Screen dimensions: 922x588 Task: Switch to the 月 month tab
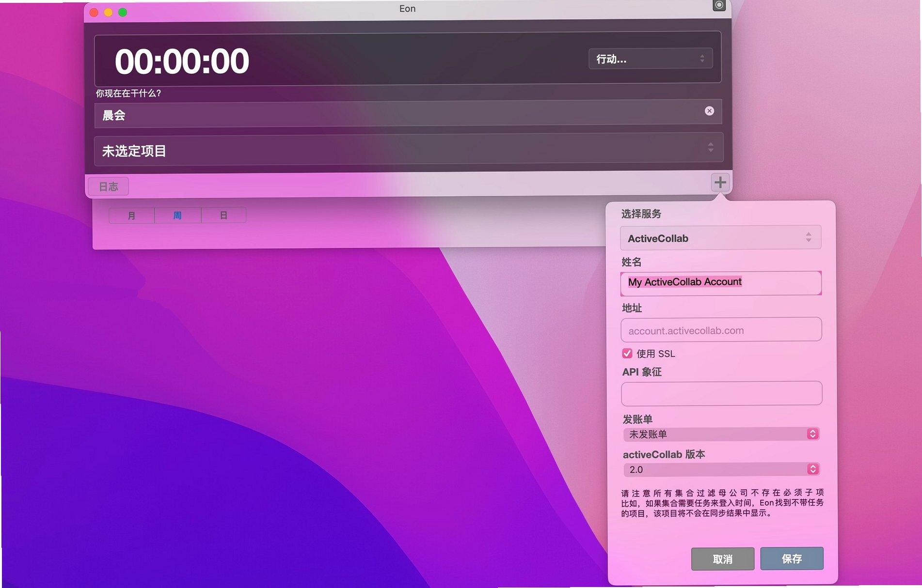tap(131, 216)
